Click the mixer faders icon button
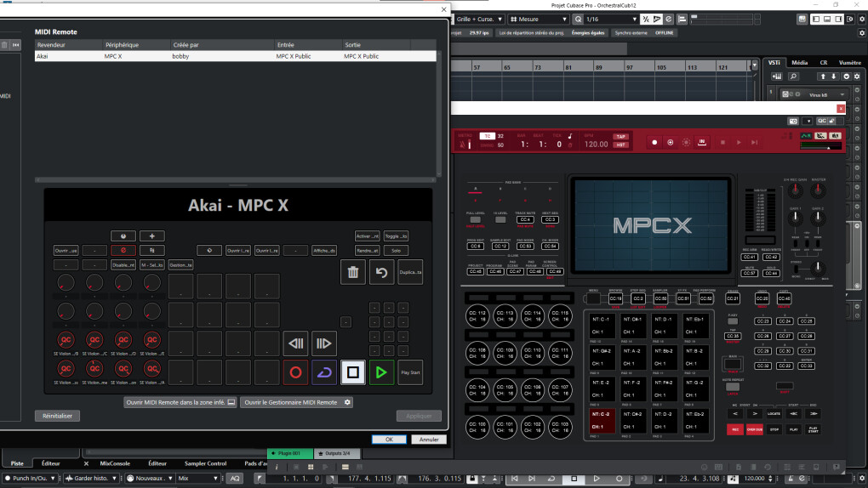This screenshot has height=488, width=868. click(151, 250)
